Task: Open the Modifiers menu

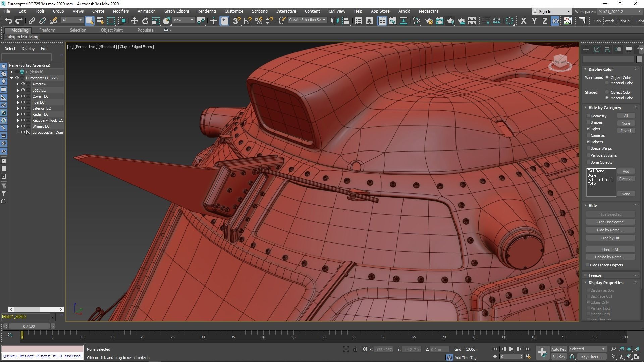Action: point(121,11)
